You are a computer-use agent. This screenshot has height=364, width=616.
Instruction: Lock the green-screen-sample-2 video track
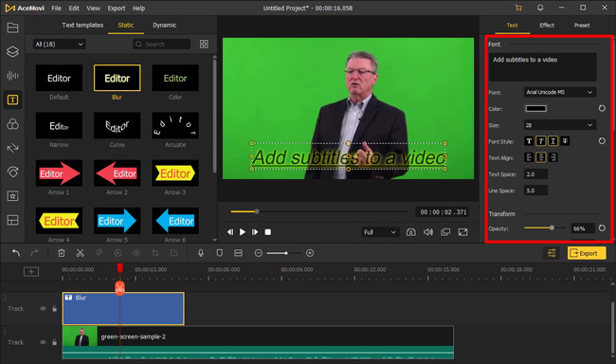[x=54, y=342]
